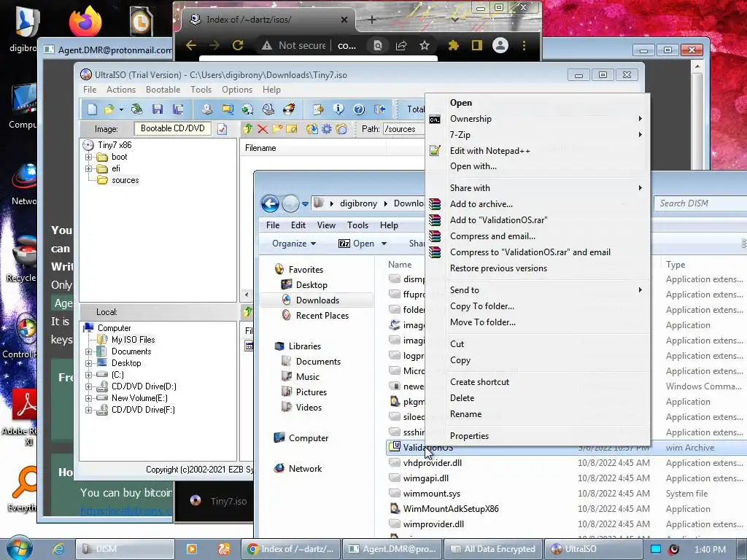Click Open CD/DVD icon in UltraISO toolbar
The height and width of the screenshot is (560, 747).
click(137, 109)
